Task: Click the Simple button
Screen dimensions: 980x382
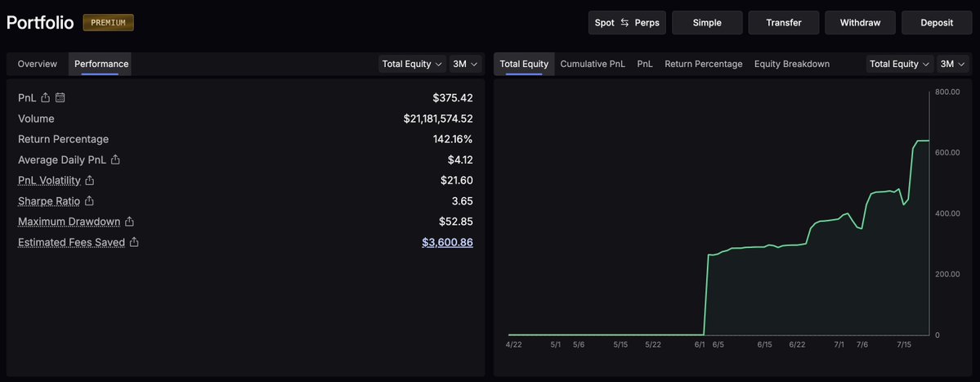Action: [707, 23]
